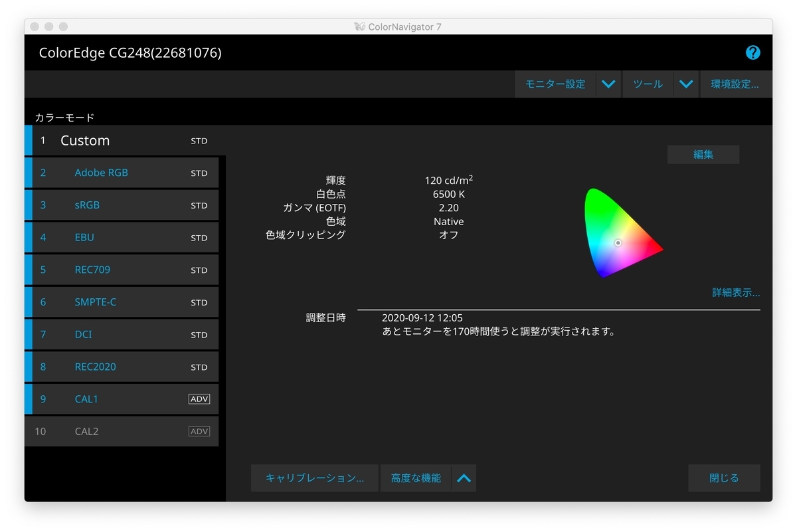Select the REC709 color mode
Image resolution: width=797 pixels, height=532 pixels.
[x=122, y=270]
